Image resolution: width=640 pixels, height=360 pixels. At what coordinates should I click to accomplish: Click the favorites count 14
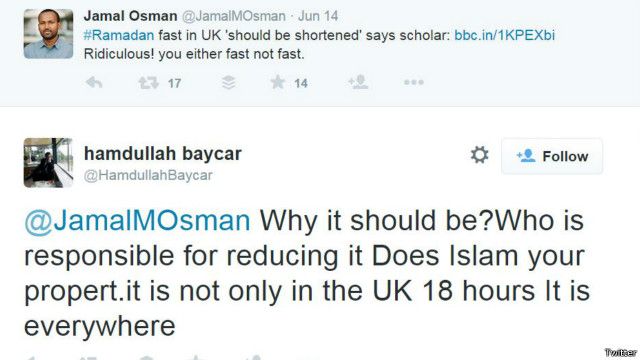coord(301,83)
